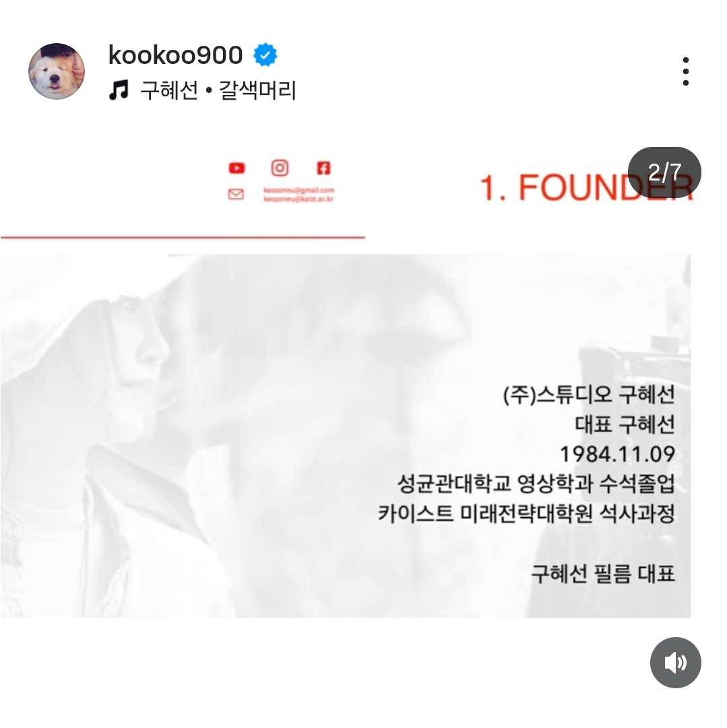
Task: Click the (주)스튜디오 구혜선 text line
Action: [x=589, y=395]
